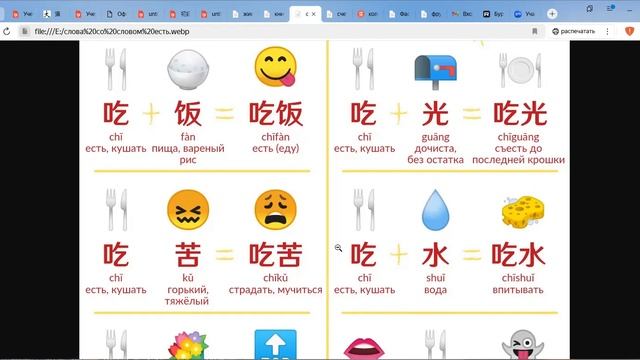Click the text горький, тяжёлый

pos(187,295)
